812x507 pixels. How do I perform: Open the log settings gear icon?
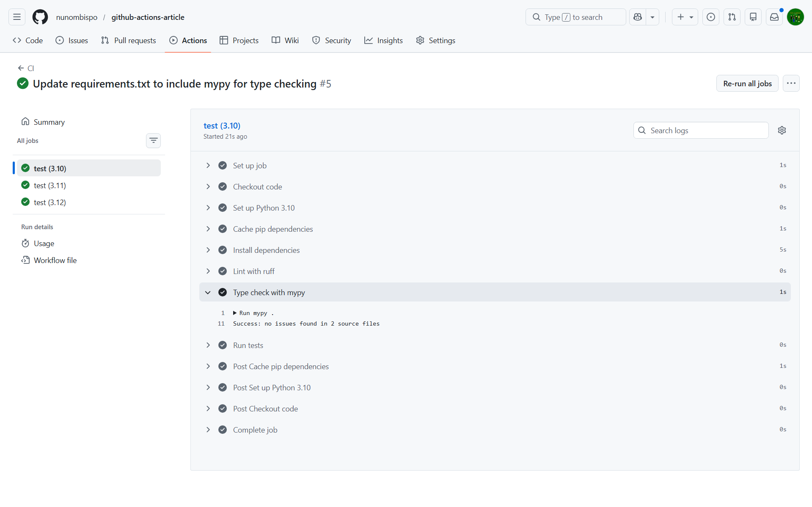[782, 130]
